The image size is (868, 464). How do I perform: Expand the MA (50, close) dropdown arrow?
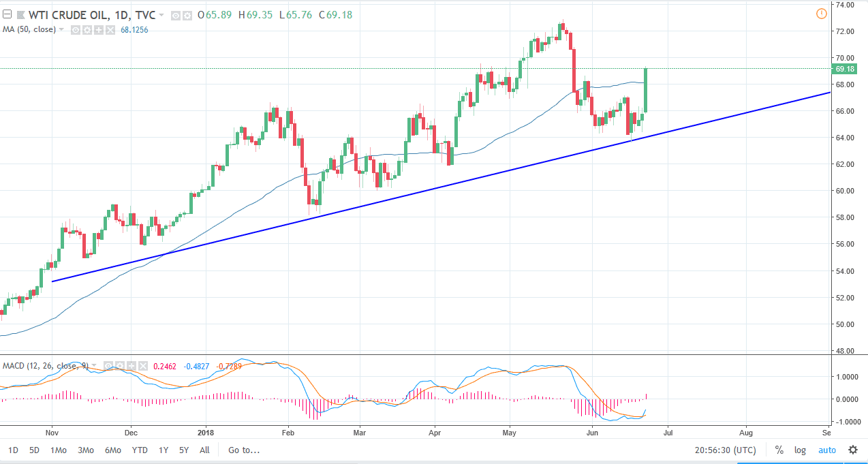(x=61, y=29)
